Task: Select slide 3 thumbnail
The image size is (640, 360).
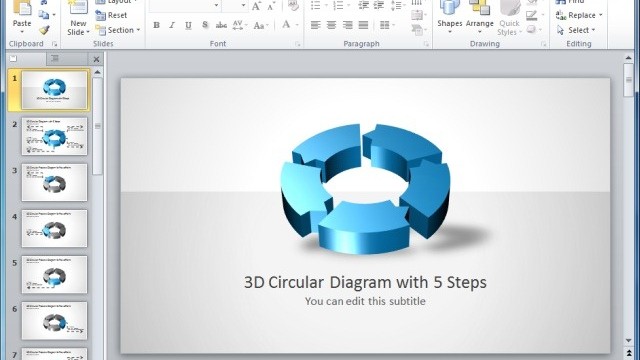Action: click(54, 182)
